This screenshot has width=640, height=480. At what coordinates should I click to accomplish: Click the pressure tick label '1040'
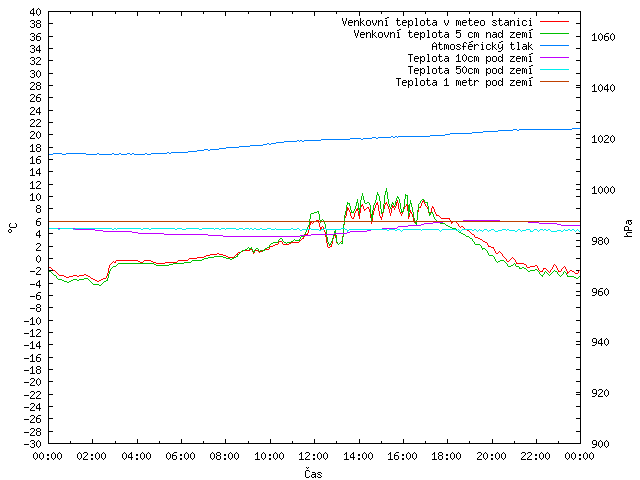(603, 88)
